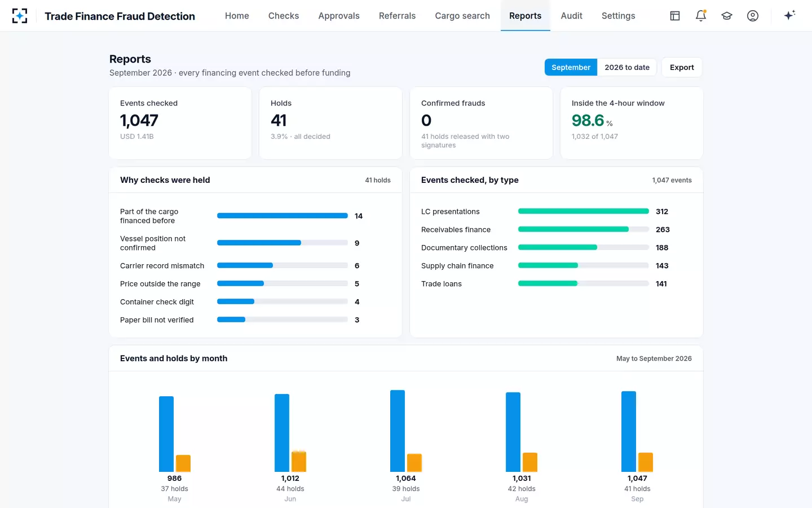Click the Events checked card
This screenshot has height=508, width=812.
[180, 123]
